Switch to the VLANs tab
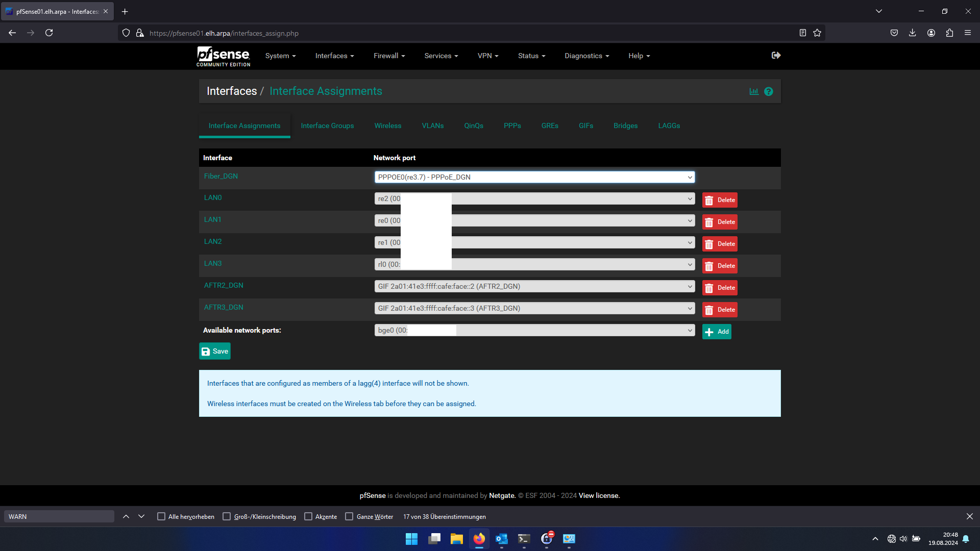980x551 pixels. [x=433, y=126]
